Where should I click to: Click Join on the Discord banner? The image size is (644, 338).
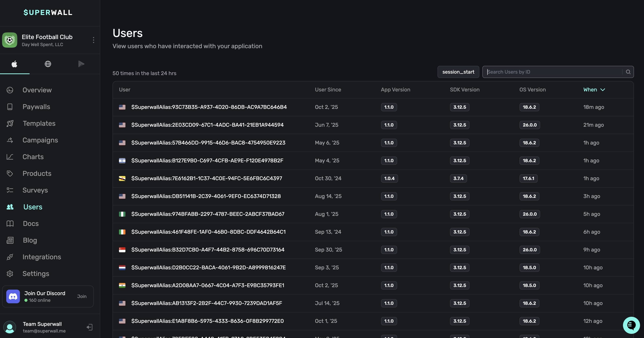[x=82, y=296]
